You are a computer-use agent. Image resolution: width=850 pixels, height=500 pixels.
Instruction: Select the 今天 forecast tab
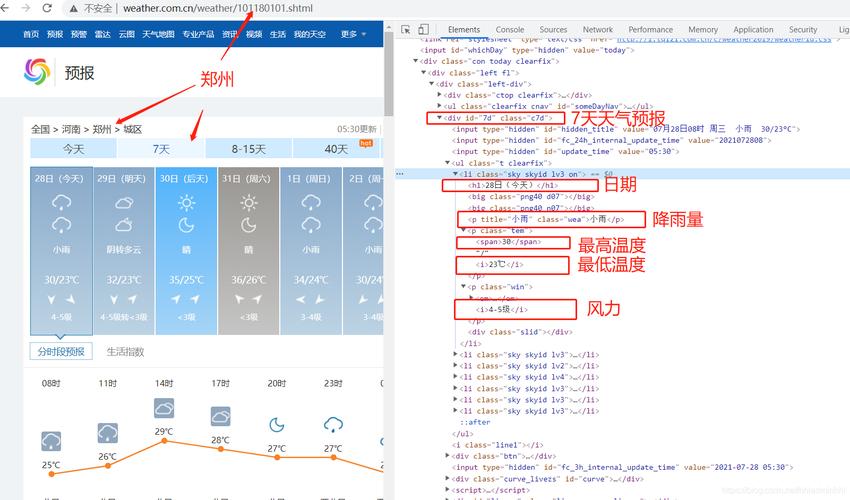[x=73, y=149]
